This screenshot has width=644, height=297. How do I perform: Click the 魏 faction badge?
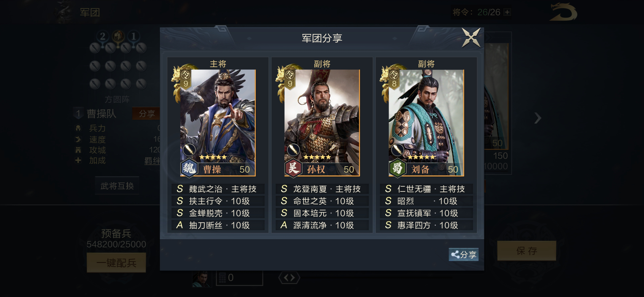point(189,167)
